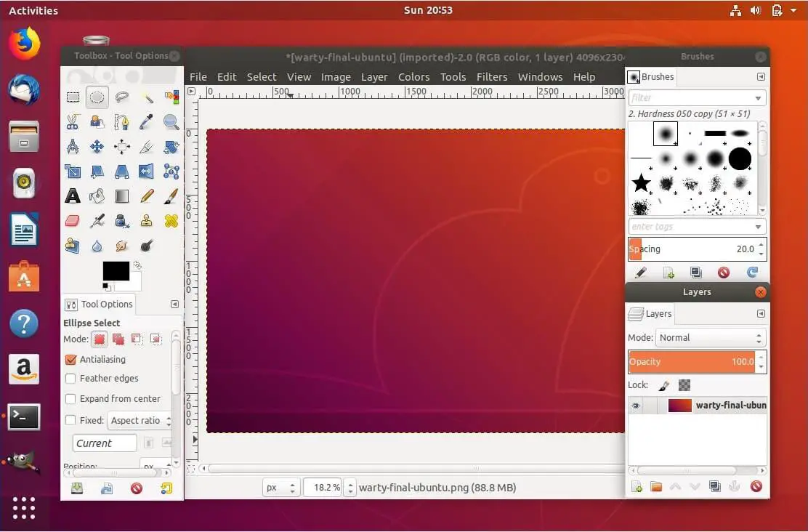Screen dimensions: 808x532
Task: Select the Measure compass tool
Action: [73, 146]
